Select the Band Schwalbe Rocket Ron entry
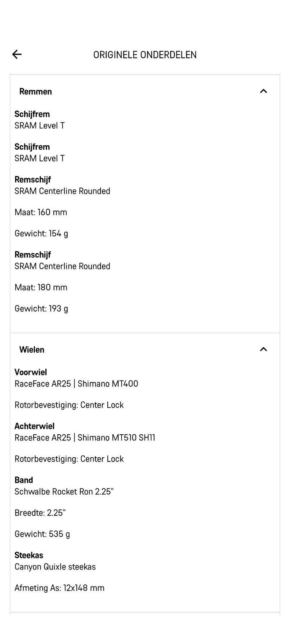Image resolution: width=290 pixels, height=644 pixels. [64, 486]
